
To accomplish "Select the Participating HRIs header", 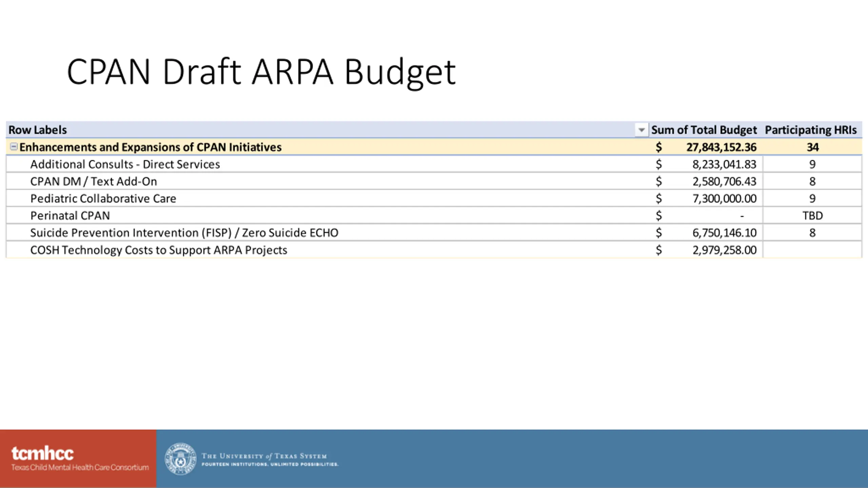I will [x=811, y=130].
